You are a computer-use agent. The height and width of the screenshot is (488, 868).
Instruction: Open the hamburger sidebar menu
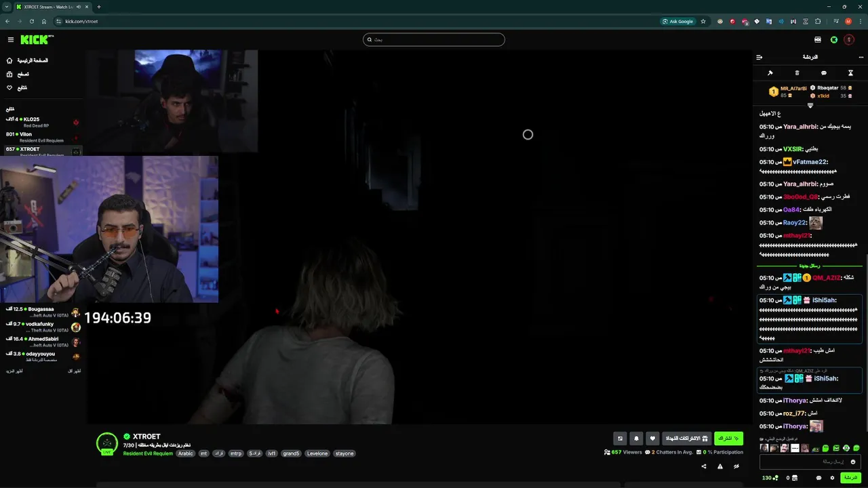click(10, 40)
